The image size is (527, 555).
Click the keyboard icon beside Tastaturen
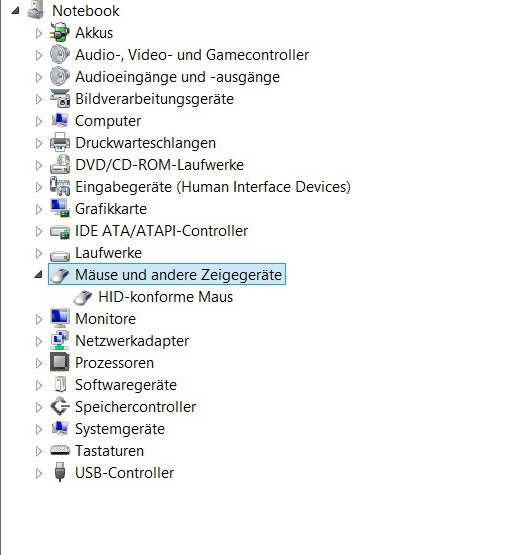tap(59, 450)
